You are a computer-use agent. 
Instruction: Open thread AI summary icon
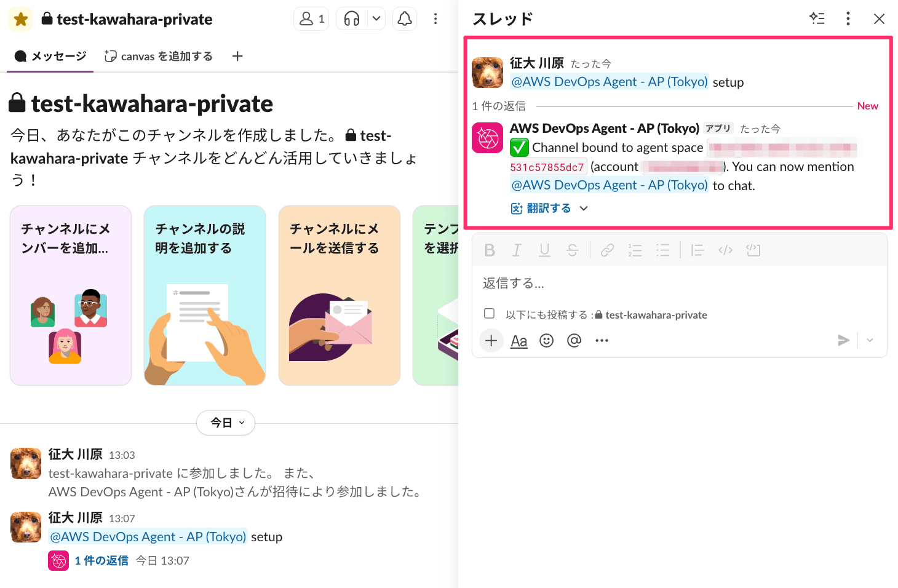tap(817, 18)
